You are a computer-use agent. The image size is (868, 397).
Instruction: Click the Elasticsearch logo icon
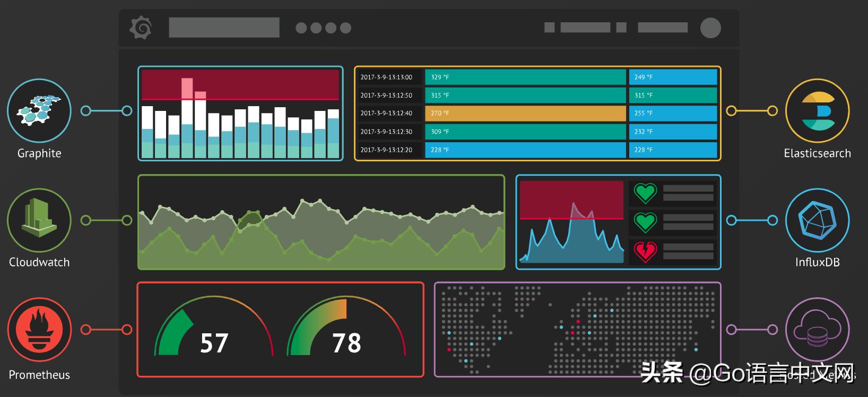[817, 110]
